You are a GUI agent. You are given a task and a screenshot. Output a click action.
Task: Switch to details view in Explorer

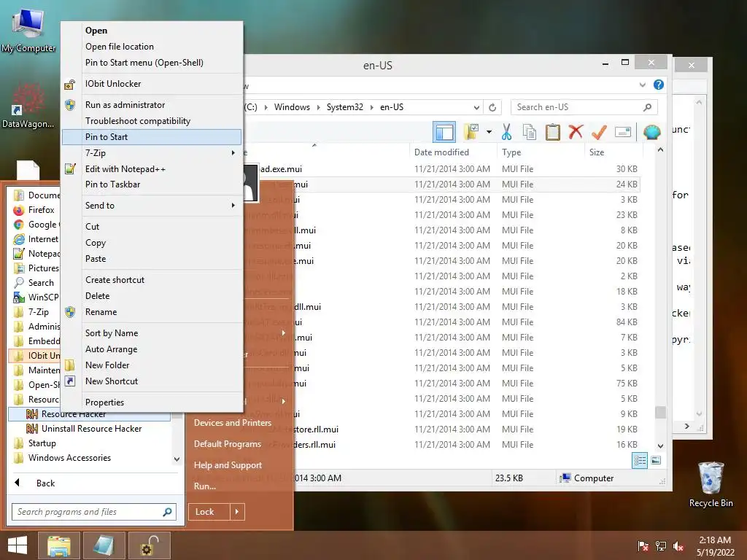(x=640, y=461)
